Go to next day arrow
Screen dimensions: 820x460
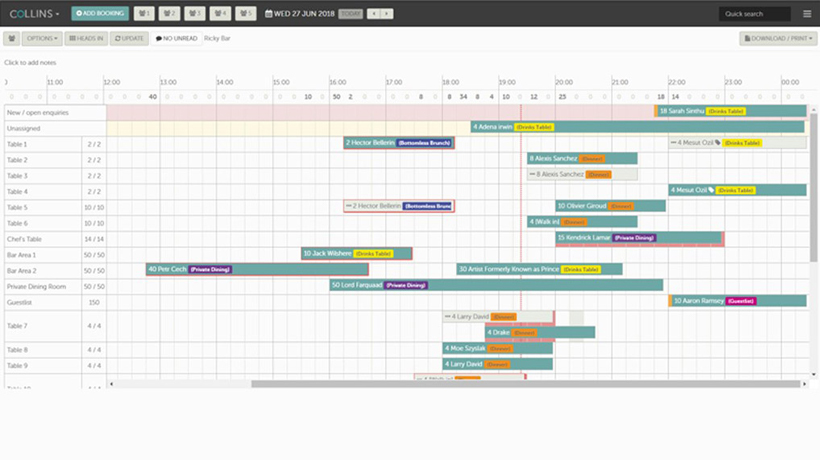coord(387,14)
